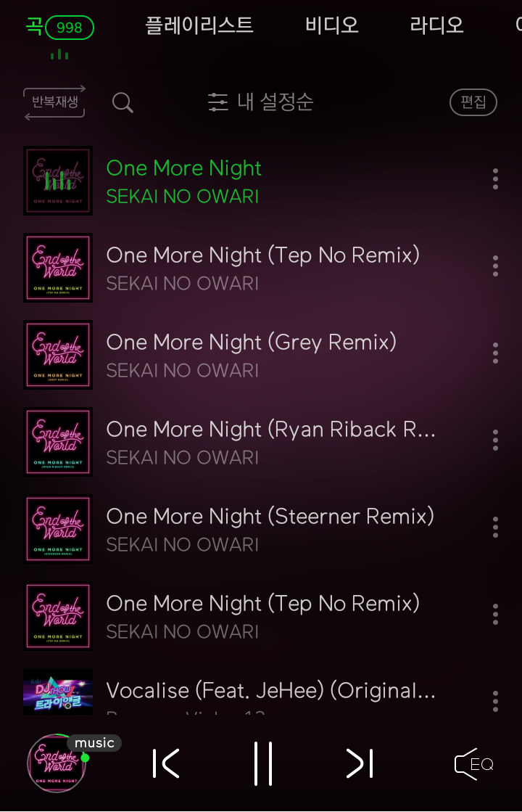Switch to the 플레이리스트 tab
522x812 pixels.
199,25
